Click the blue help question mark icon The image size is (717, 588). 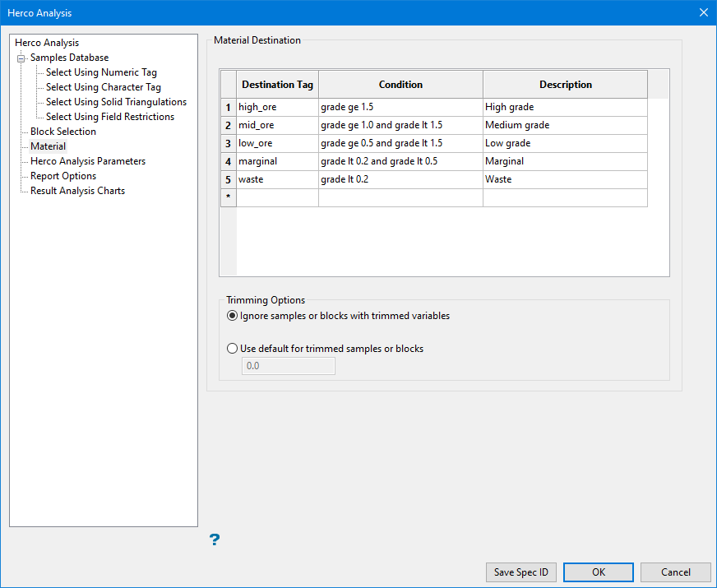(x=215, y=539)
